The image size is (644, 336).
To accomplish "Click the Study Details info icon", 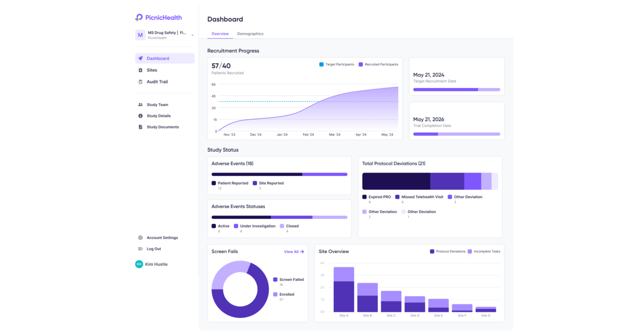I will (141, 116).
